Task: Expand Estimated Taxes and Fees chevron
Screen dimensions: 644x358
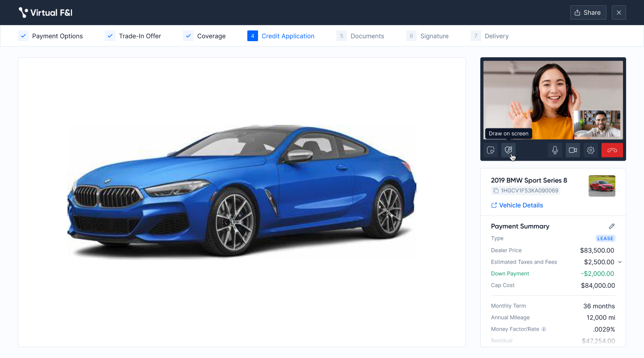Action: click(x=620, y=262)
